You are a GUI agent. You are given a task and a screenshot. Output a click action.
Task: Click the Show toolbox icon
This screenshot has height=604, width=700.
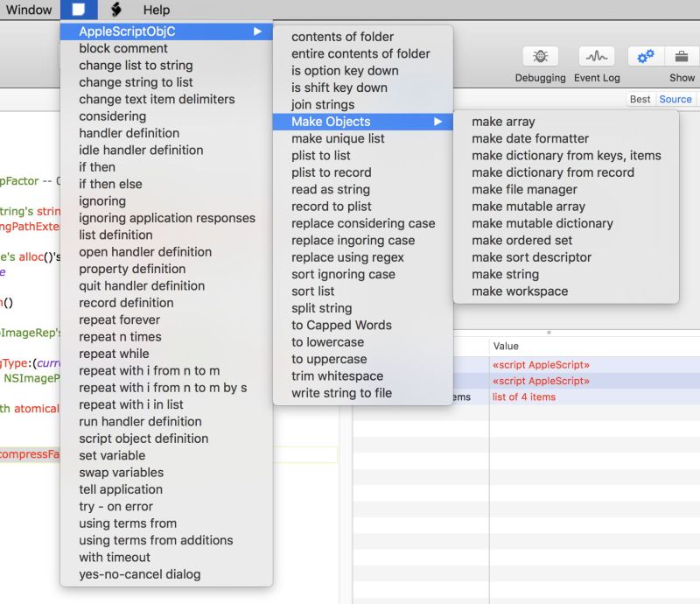(681, 54)
